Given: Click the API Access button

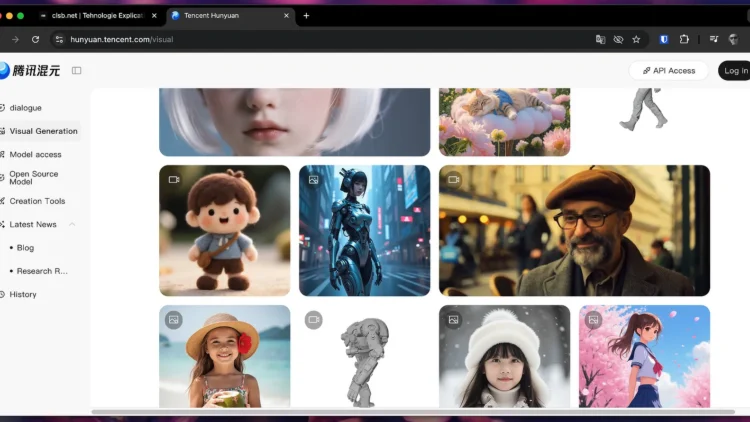Looking at the screenshot, I should click(668, 71).
